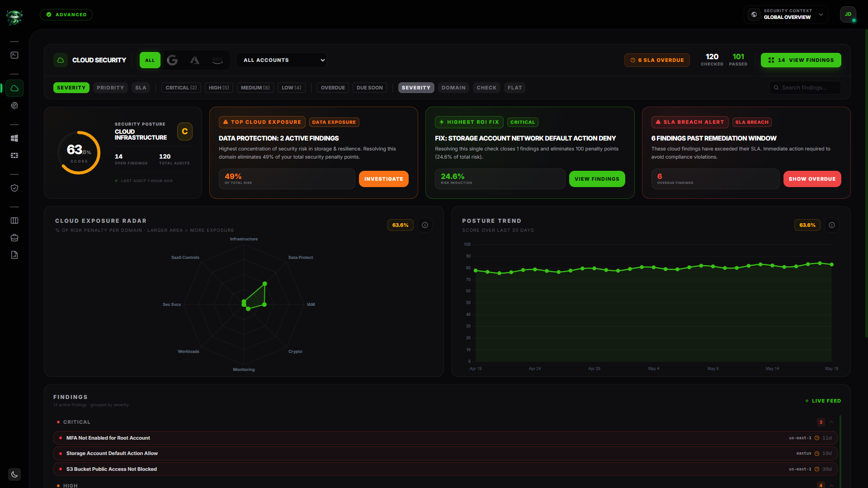Click the green View Findings card button
The height and width of the screenshot is (488, 868).
click(x=597, y=179)
